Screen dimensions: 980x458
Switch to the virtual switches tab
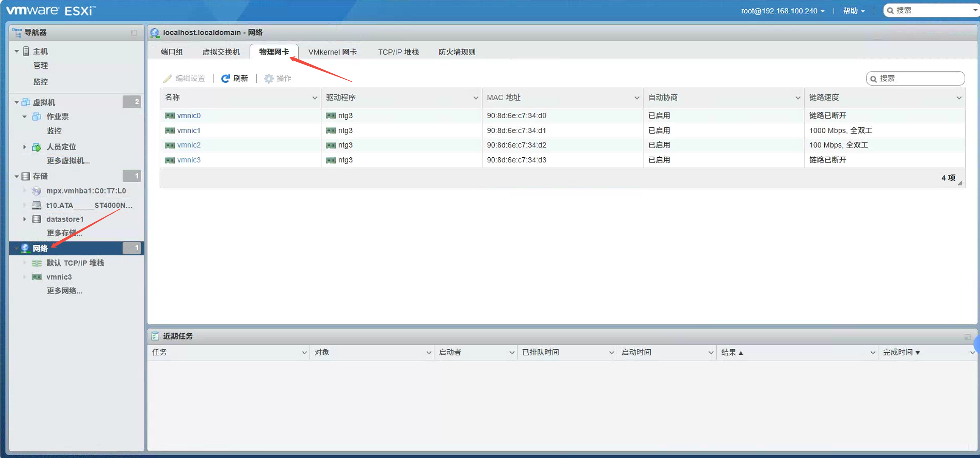click(221, 52)
